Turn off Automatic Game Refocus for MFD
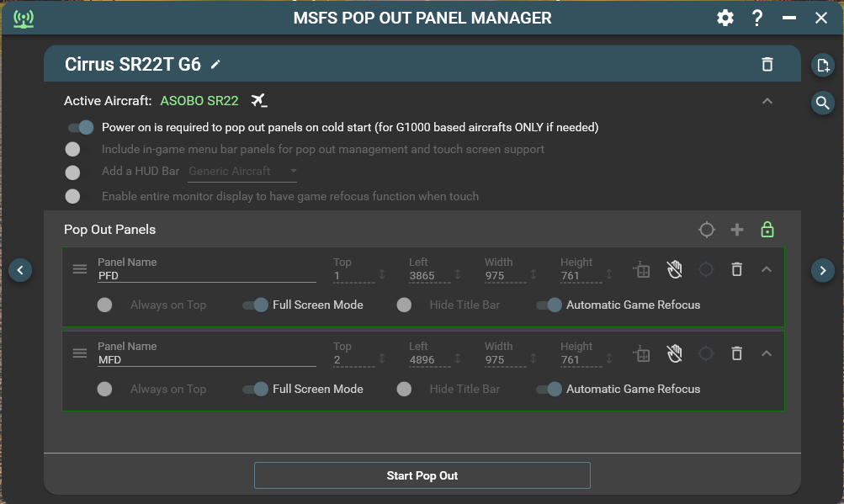 pos(549,389)
